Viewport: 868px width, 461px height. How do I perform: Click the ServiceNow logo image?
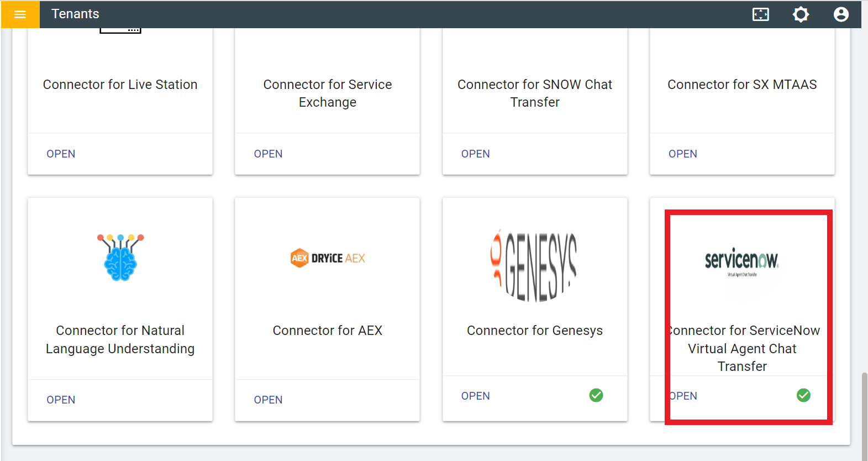(741, 261)
